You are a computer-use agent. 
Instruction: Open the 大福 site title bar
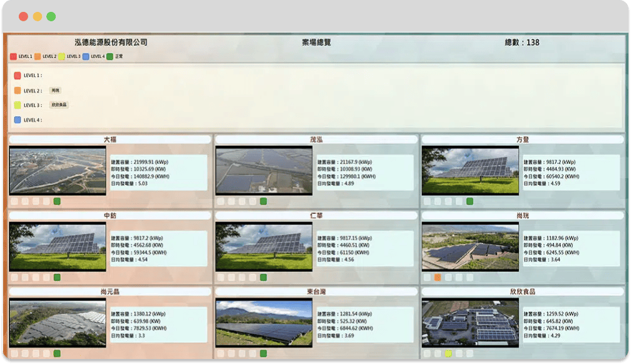tap(110, 139)
